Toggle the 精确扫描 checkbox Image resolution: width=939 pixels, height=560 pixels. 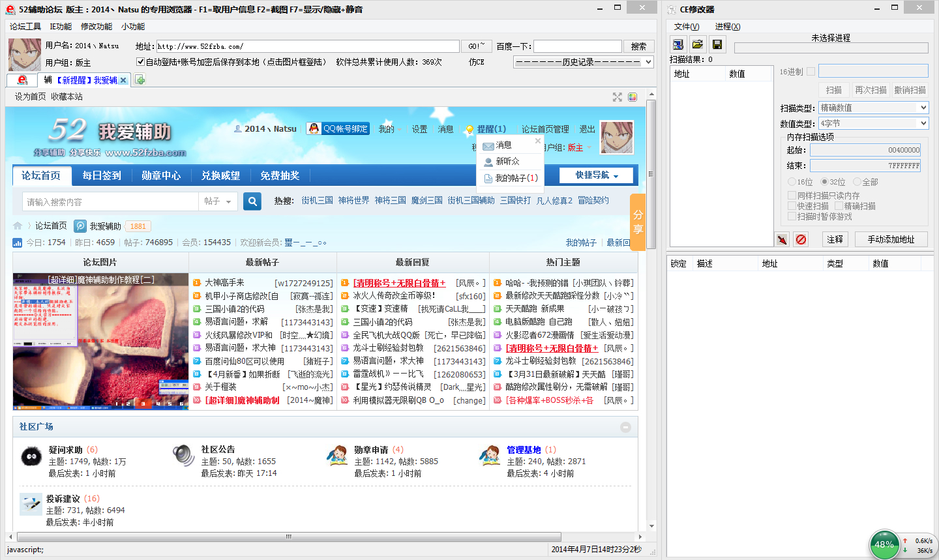point(839,206)
